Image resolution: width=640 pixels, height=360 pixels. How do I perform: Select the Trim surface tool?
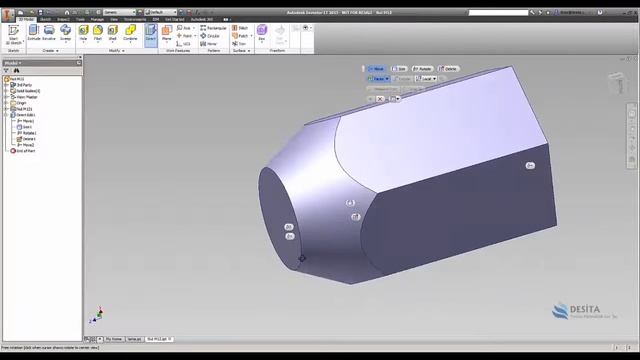pos(239,44)
